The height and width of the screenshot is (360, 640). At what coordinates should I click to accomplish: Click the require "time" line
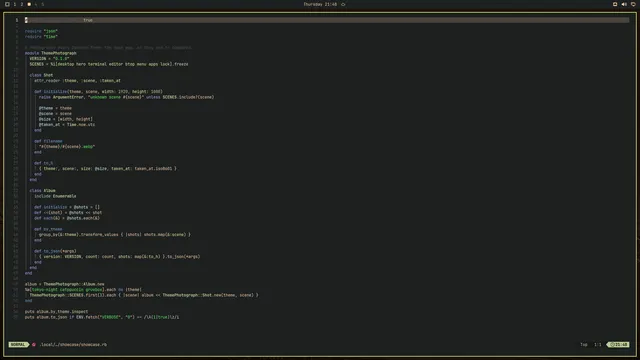[41, 37]
